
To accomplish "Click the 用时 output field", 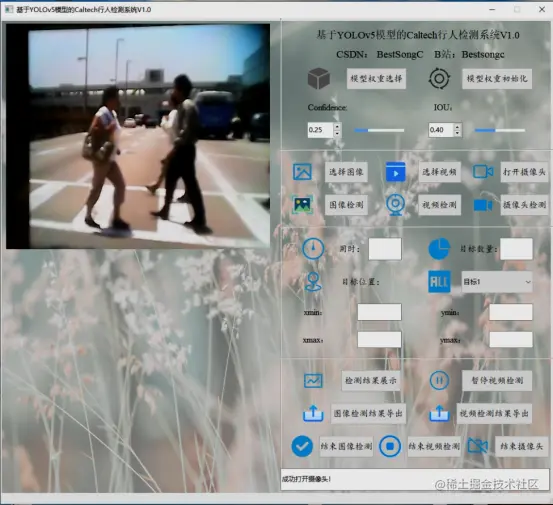I will point(385,249).
